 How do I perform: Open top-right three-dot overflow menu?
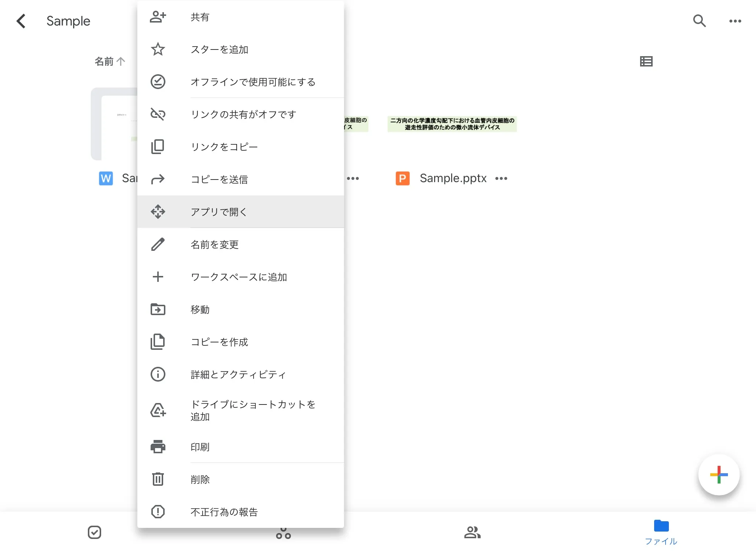point(735,21)
